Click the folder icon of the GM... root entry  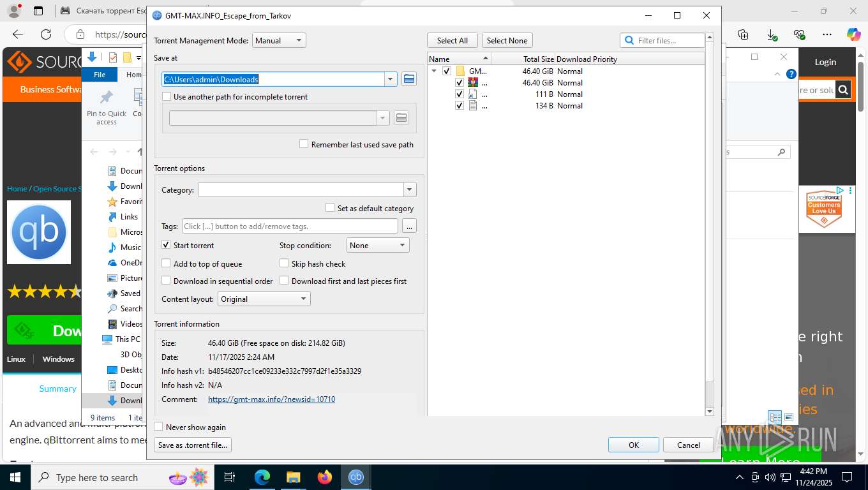[460, 71]
